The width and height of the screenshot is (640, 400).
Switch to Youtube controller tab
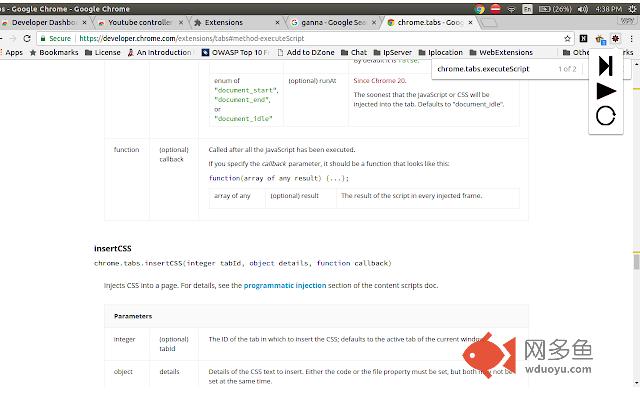coord(139,22)
